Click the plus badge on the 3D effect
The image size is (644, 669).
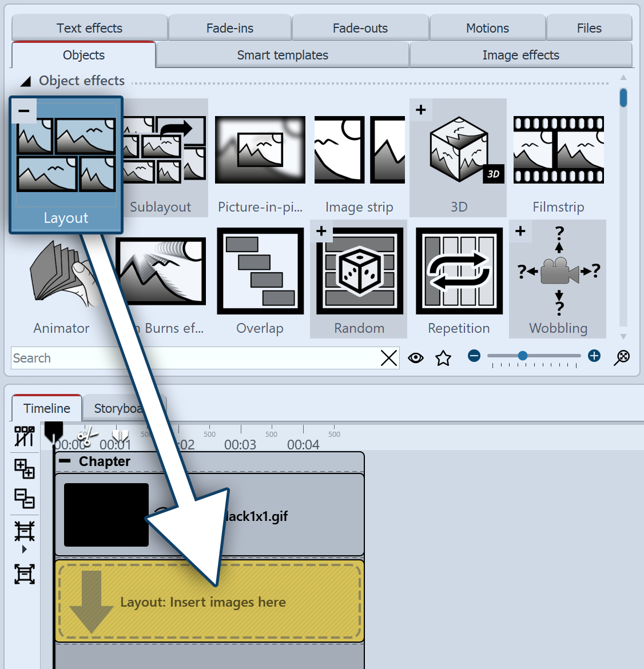pyautogui.click(x=421, y=109)
